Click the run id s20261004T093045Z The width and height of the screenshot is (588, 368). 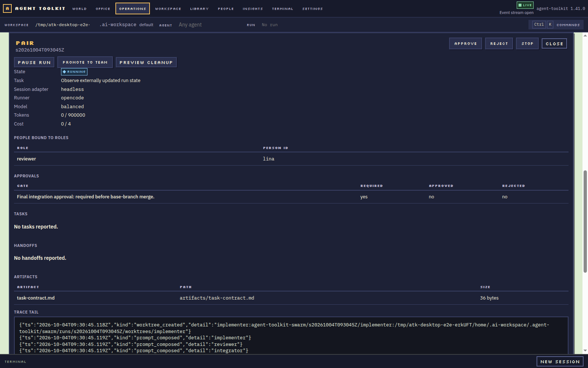[x=40, y=50]
